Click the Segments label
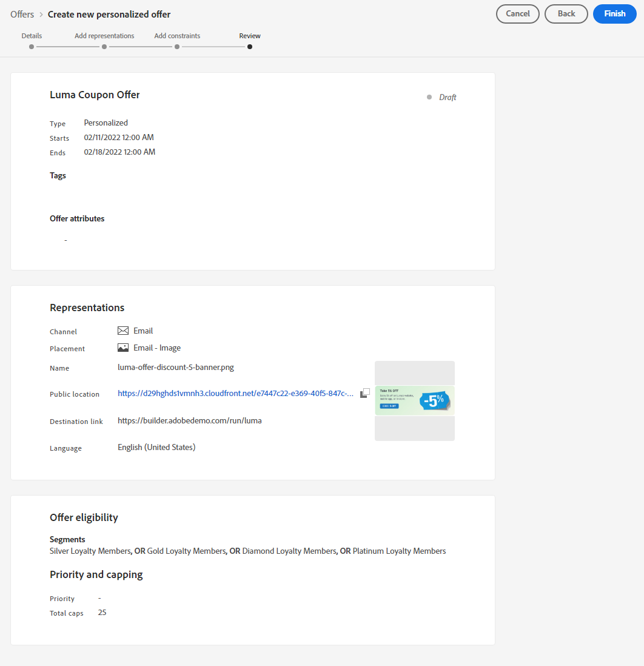The height and width of the screenshot is (666, 644). 67,539
